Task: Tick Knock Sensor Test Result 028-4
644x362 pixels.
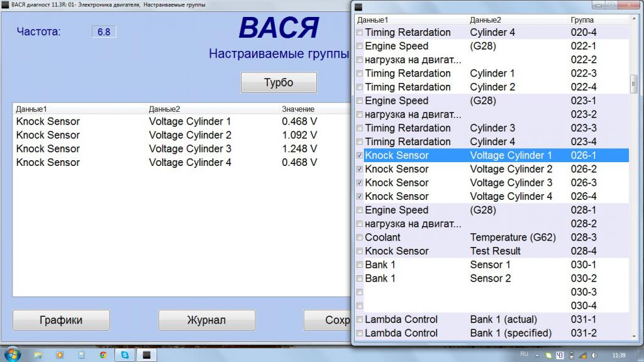Action: tap(359, 251)
